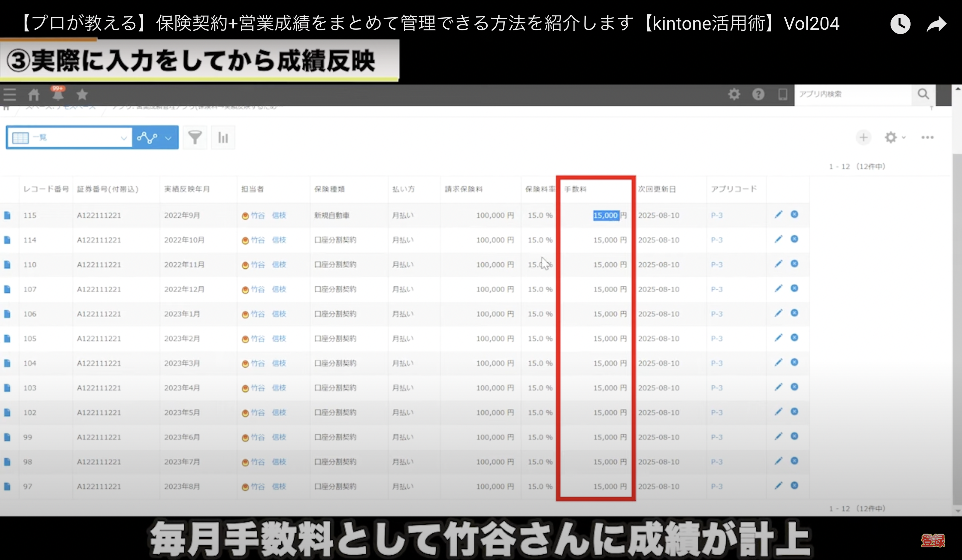962x560 pixels.
Task: Add new record with plus icon
Action: (863, 137)
